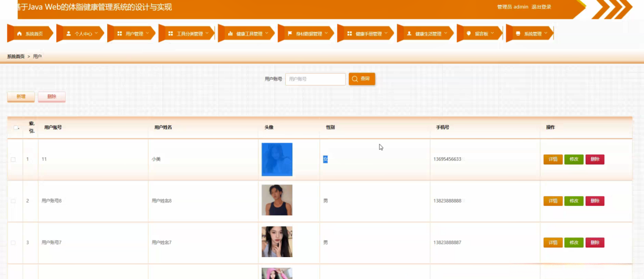Click the 系统首页 breadcrumb link
Screen dimensions: 644x279
click(x=16, y=57)
